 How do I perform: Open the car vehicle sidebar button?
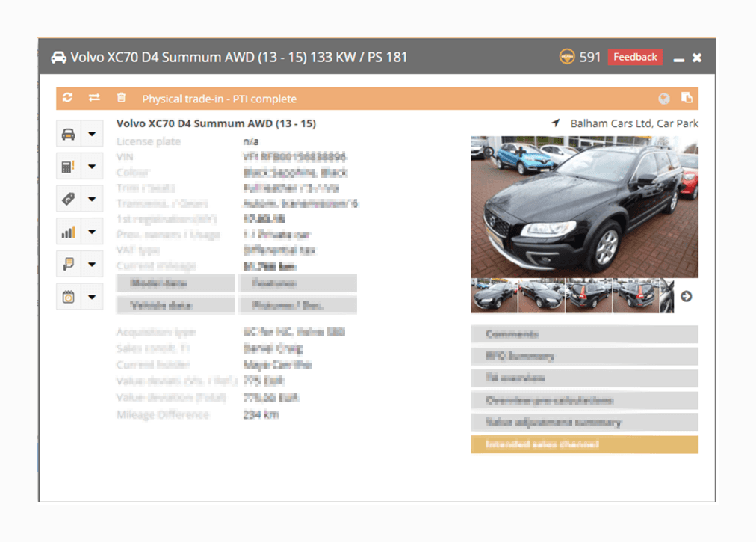[69, 134]
